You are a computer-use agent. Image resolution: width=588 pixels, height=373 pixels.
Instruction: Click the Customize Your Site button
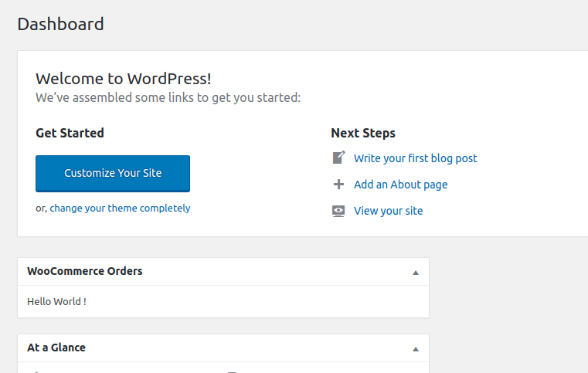pos(113,174)
